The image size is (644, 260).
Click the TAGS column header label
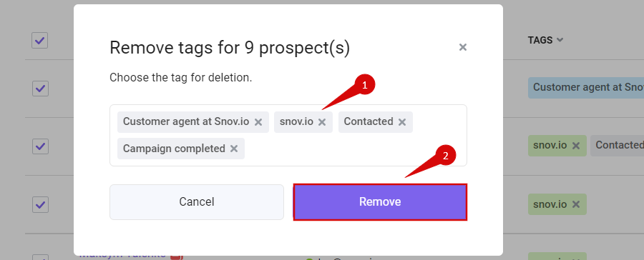click(x=540, y=40)
